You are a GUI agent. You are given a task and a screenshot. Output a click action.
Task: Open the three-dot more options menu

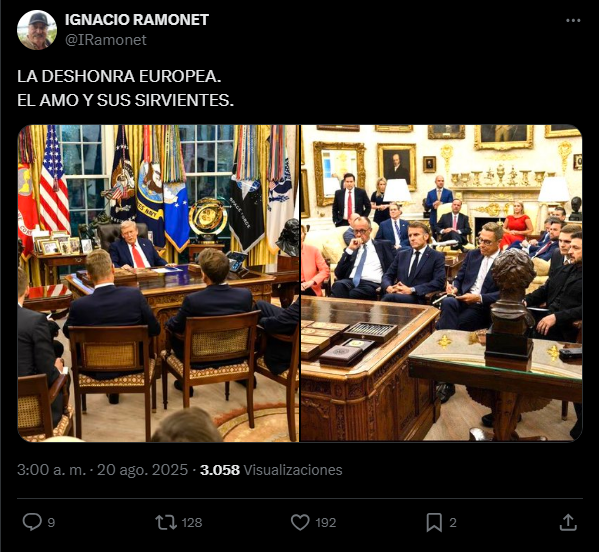tap(573, 21)
